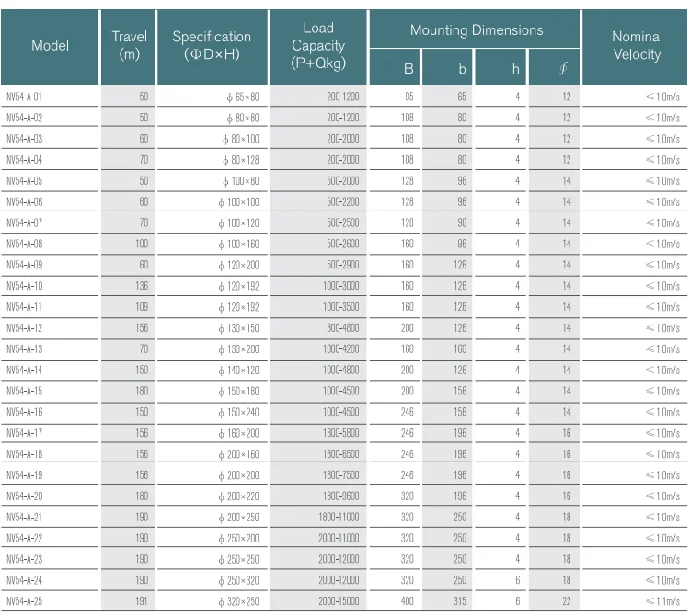Screen dimensions: 690x616
Task: Click the h dimension sub-header
Action: click(516, 68)
